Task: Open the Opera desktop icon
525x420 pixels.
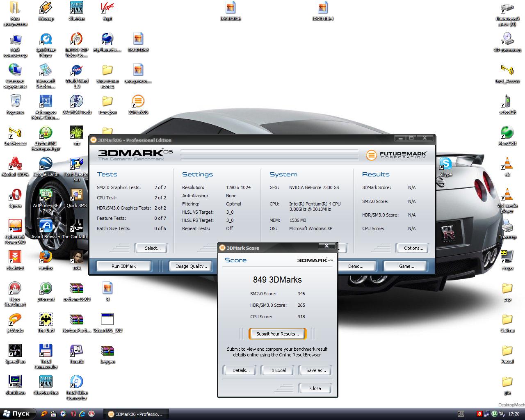Action: 15,198
